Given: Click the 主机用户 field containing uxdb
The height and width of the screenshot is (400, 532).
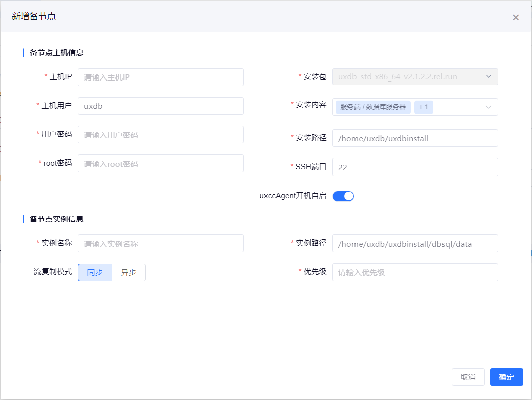Looking at the screenshot, I should click(160, 106).
